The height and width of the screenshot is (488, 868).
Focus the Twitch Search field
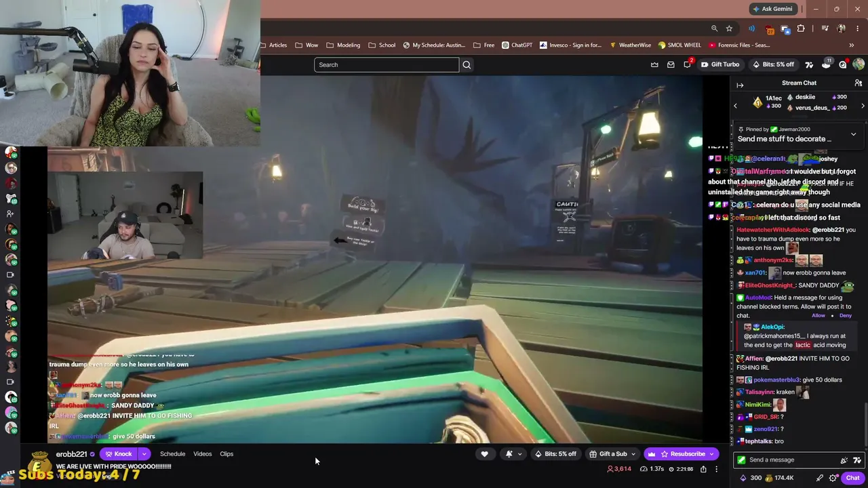click(387, 64)
